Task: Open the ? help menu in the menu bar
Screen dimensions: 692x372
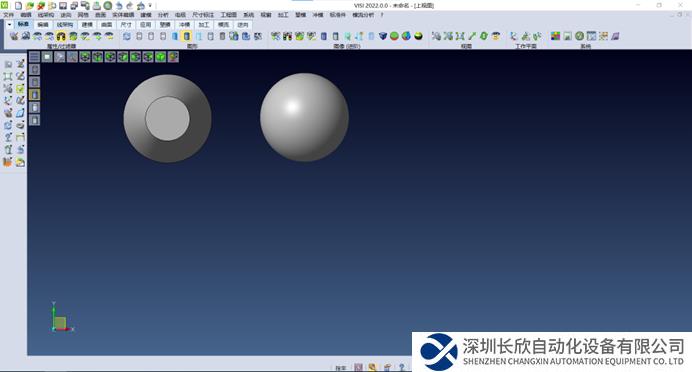Action: click(x=382, y=15)
